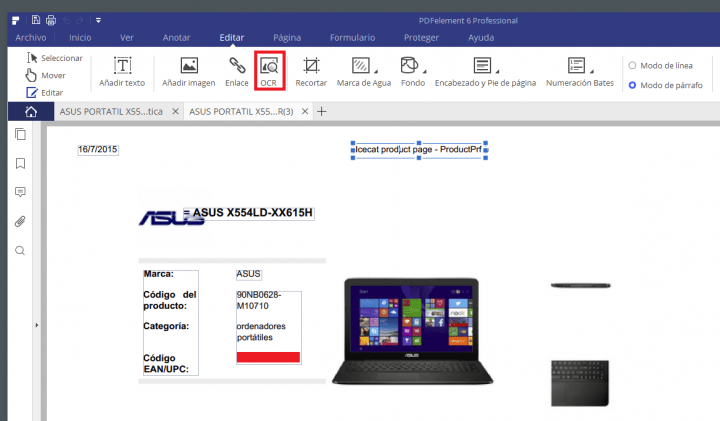Image resolution: width=720 pixels, height=421 pixels.
Task: Open the comments panel
Action: (x=20, y=192)
